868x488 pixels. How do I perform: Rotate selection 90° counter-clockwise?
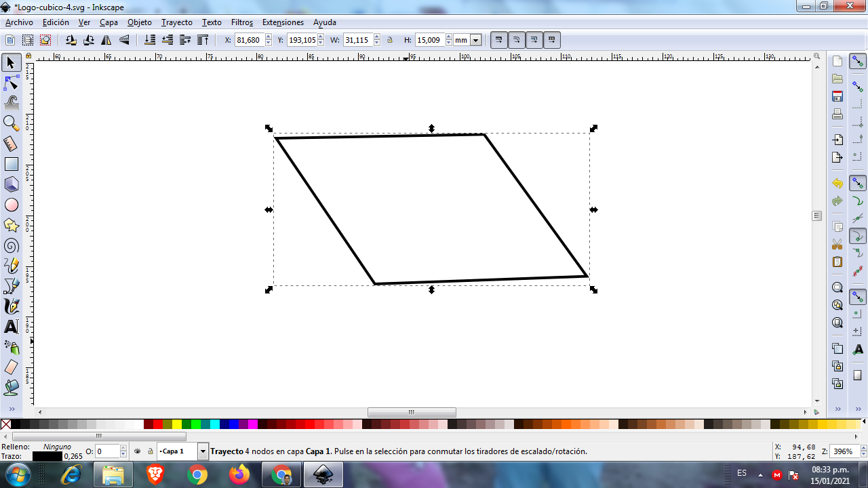coord(71,40)
